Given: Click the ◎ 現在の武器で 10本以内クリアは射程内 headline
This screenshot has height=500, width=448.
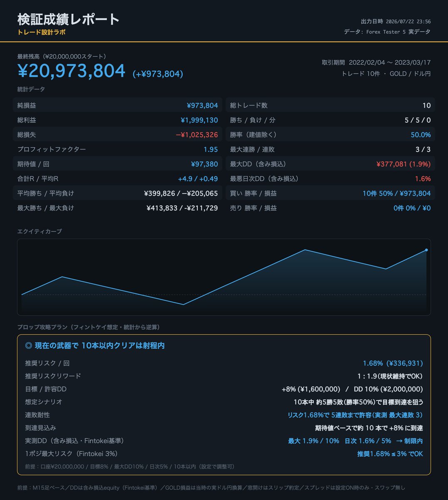Looking at the screenshot, I should [x=95, y=345].
